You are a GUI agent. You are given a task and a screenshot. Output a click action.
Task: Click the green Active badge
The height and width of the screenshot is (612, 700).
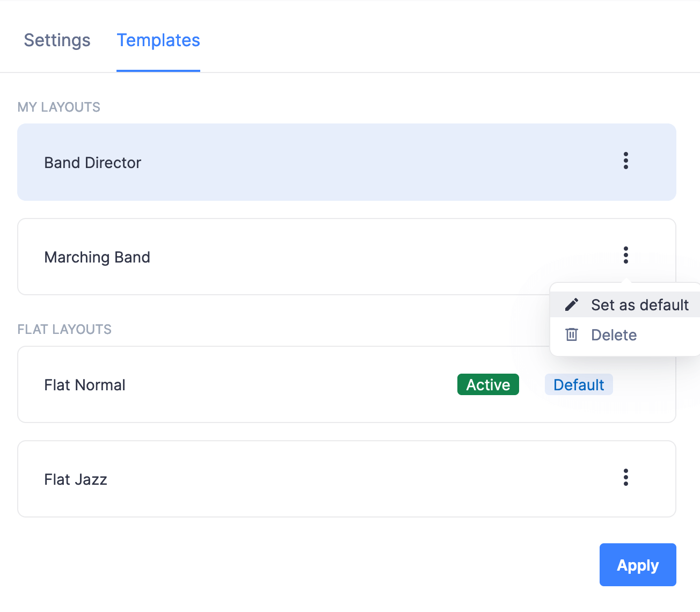[x=488, y=384]
